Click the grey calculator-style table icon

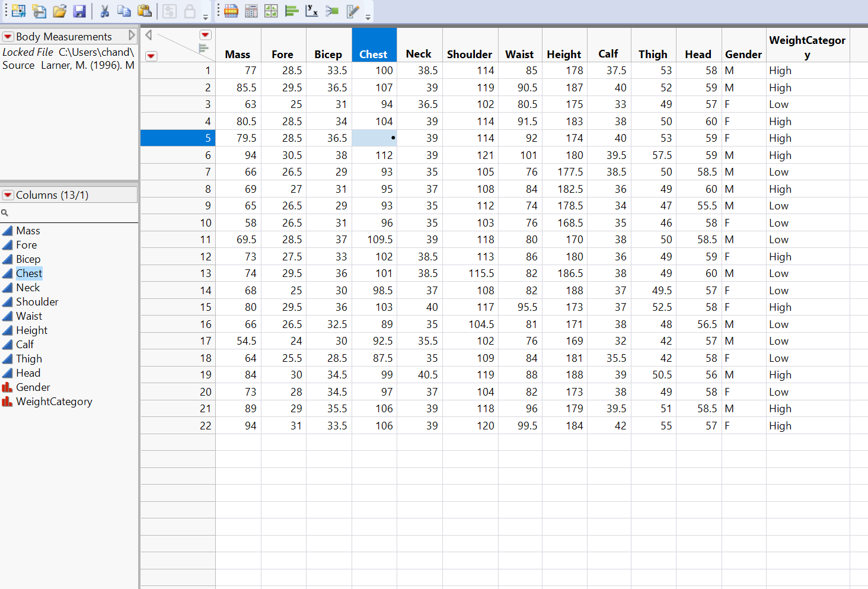(x=251, y=11)
